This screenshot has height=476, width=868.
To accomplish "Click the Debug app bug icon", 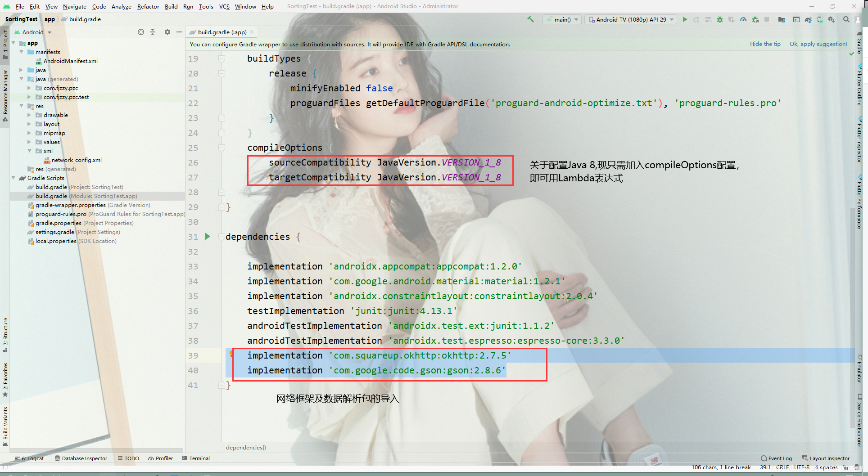I will [x=720, y=19].
